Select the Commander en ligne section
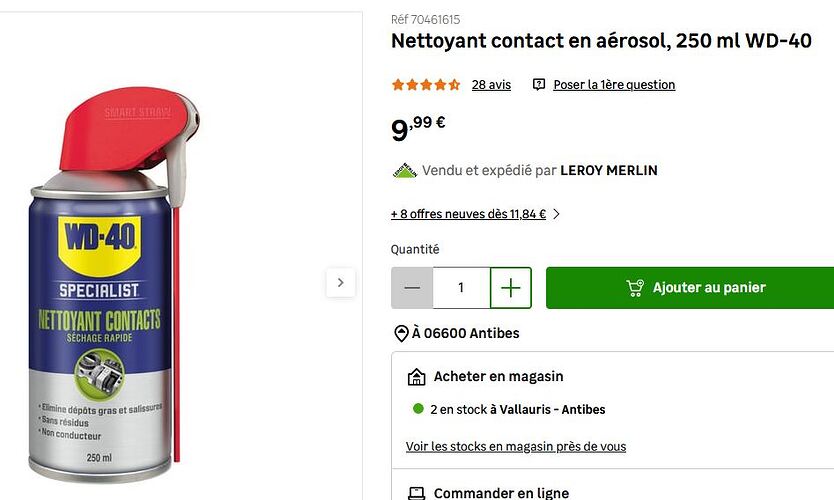Screen dimensions: 834x500 [x=501, y=493]
